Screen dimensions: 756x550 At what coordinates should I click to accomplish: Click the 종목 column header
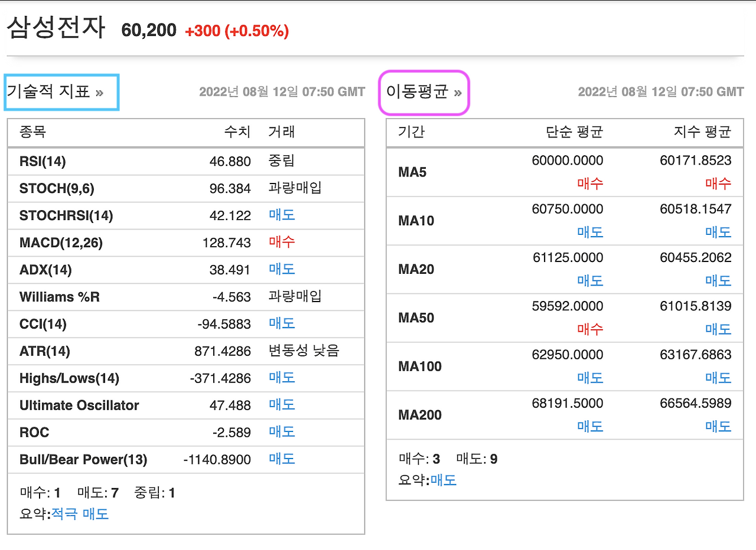pyautogui.click(x=32, y=132)
